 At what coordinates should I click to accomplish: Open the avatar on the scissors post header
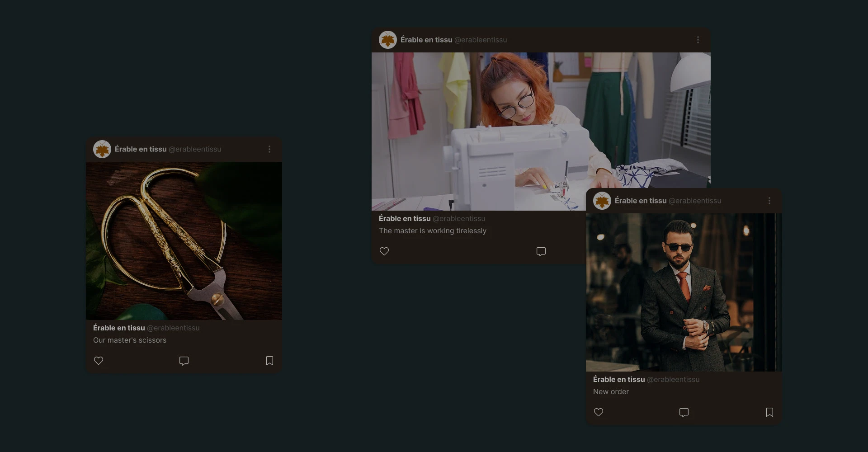point(102,149)
